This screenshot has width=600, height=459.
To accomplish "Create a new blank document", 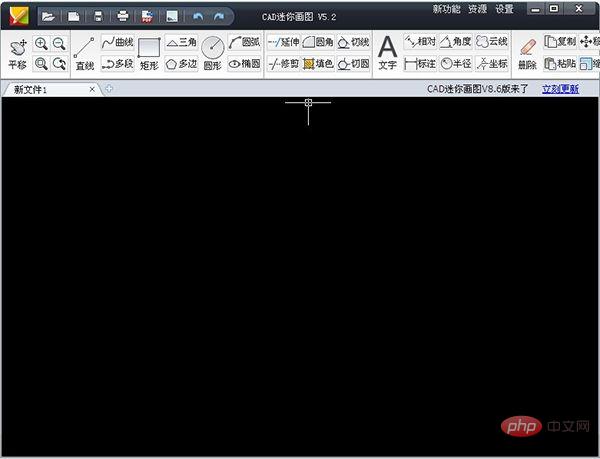I will (73, 16).
